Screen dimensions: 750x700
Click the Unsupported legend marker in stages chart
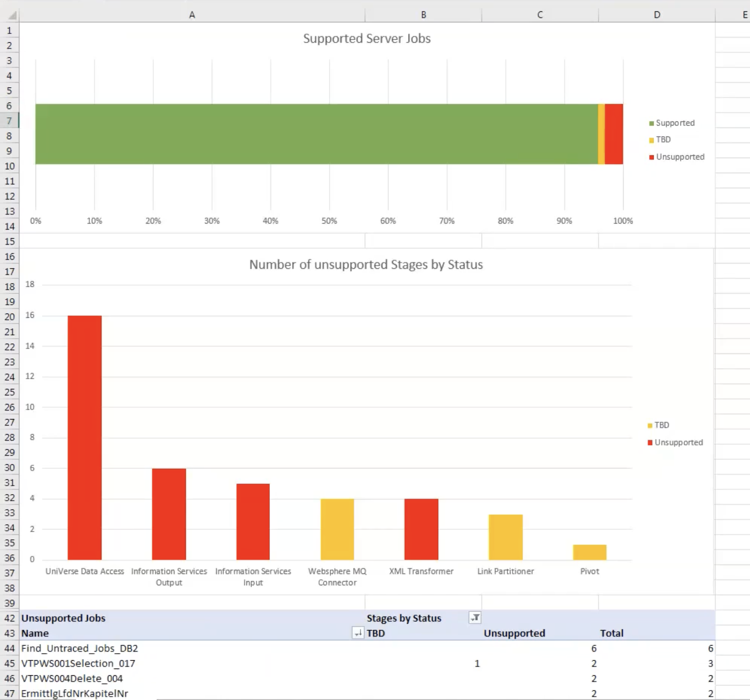pyautogui.click(x=650, y=443)
